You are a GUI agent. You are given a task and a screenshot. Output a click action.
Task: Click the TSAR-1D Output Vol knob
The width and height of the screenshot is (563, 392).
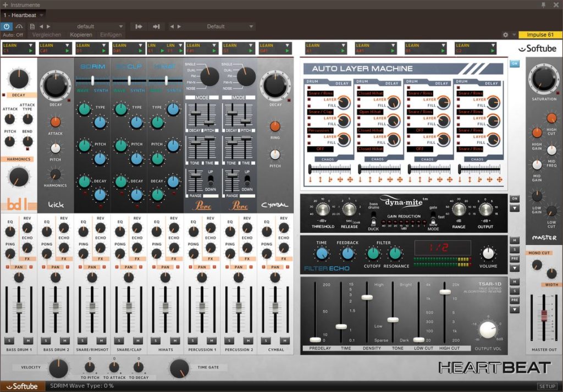(x=488, y=330)
